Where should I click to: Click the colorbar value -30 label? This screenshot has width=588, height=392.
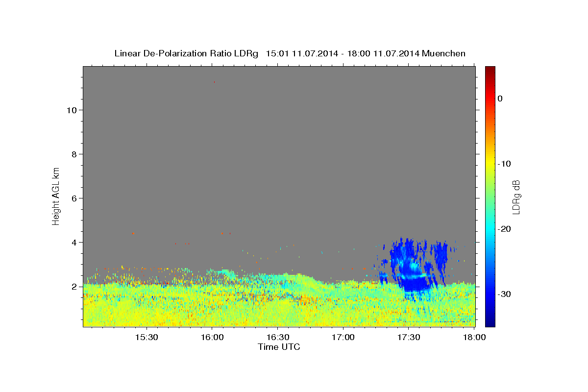pos(504,294)
